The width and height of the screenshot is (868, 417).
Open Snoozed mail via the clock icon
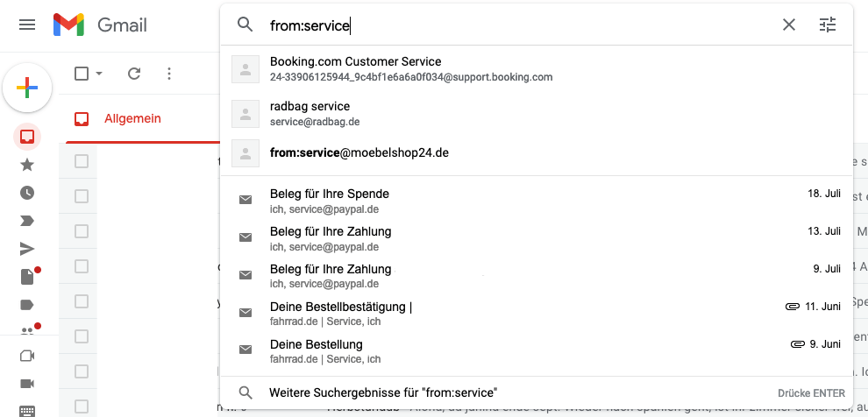[27, 193]
